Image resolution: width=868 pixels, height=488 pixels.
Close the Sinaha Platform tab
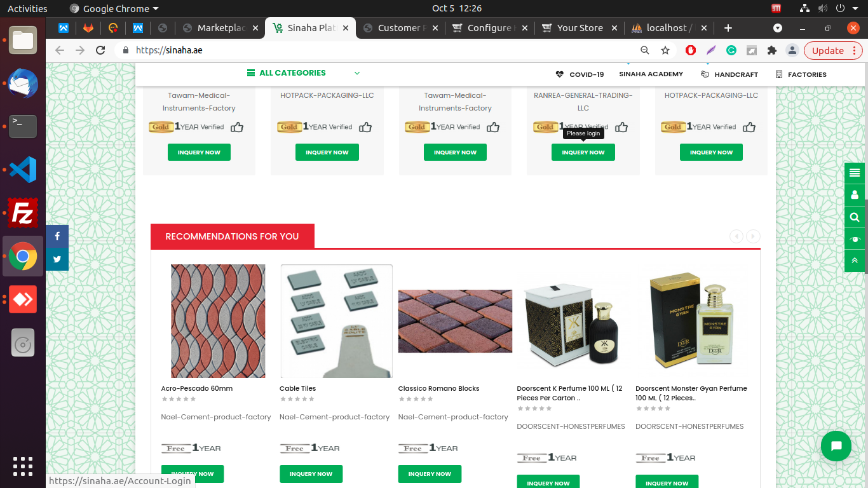tap(346, 28)
